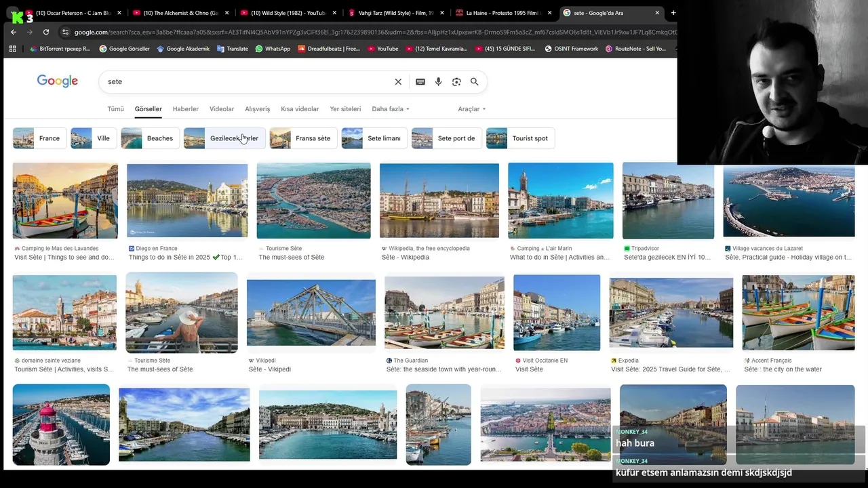This screenshot has height=488, width=868.
Task: Open the Diego en France image
Action: pyautogui.click(x=187, y=201)
